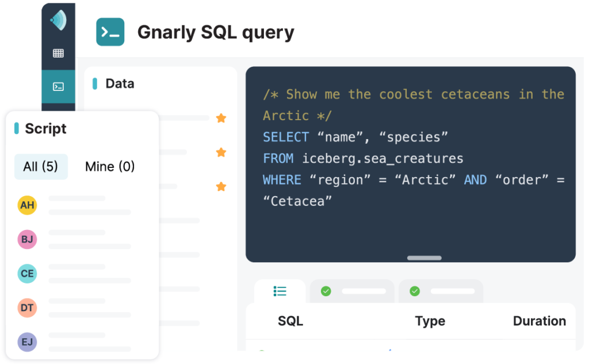Select the first green-checkmark result tab

pos(353,291)
